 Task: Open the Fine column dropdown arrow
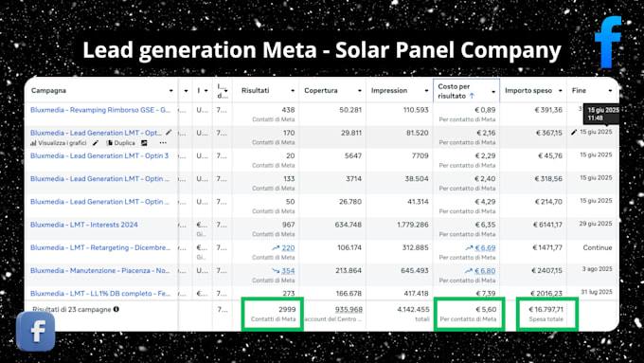(610, 91)
